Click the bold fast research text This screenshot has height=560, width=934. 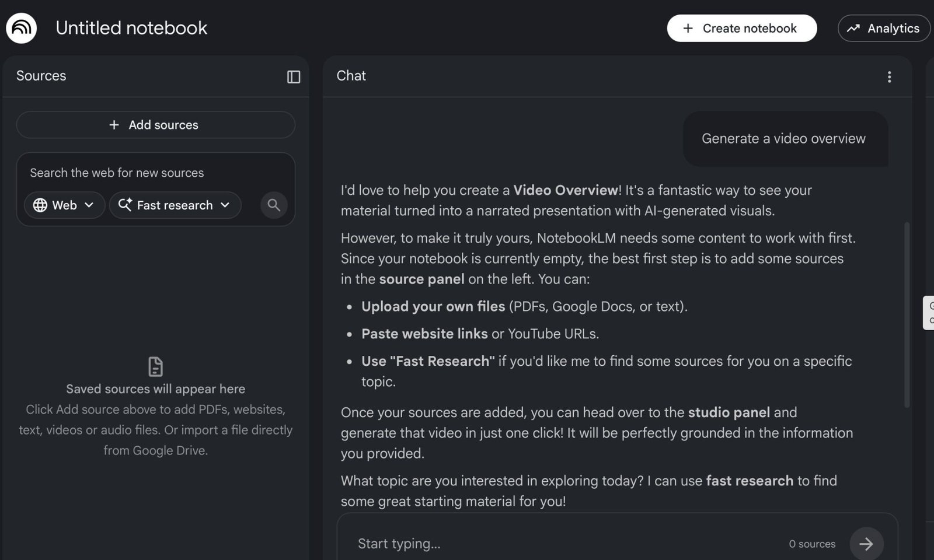pyautogui.click(x=750, y=481)
